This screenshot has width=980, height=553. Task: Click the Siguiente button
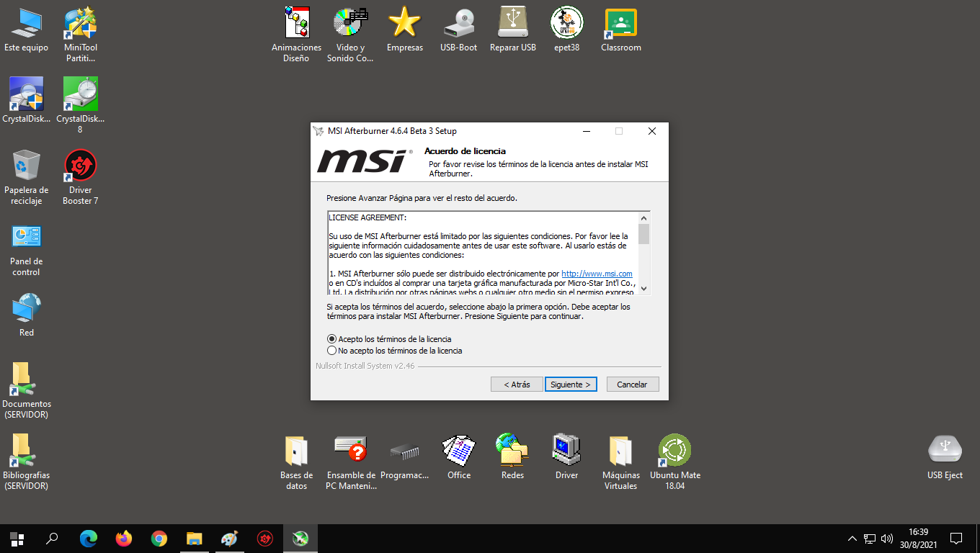pyautogui.click(x=571, y=385)
